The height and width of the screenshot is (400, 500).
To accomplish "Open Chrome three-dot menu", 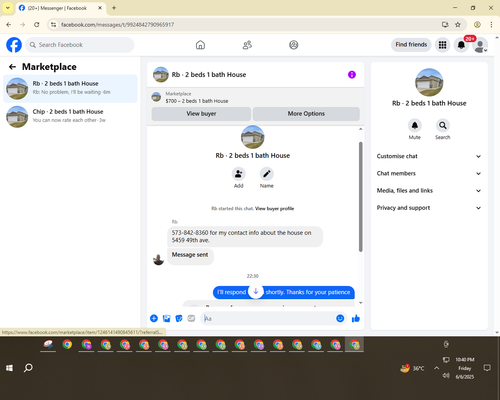I will click(491, 25).
